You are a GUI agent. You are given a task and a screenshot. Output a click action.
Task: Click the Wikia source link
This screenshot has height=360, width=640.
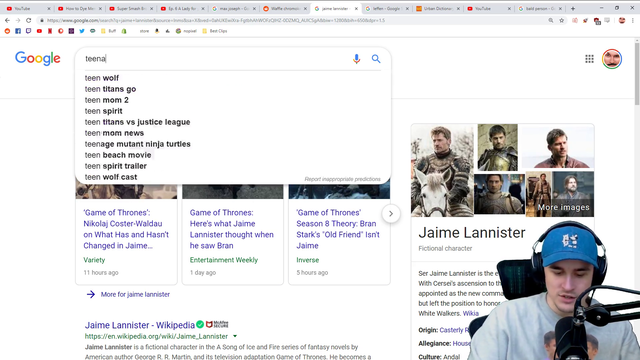click(x=471, y=313)
